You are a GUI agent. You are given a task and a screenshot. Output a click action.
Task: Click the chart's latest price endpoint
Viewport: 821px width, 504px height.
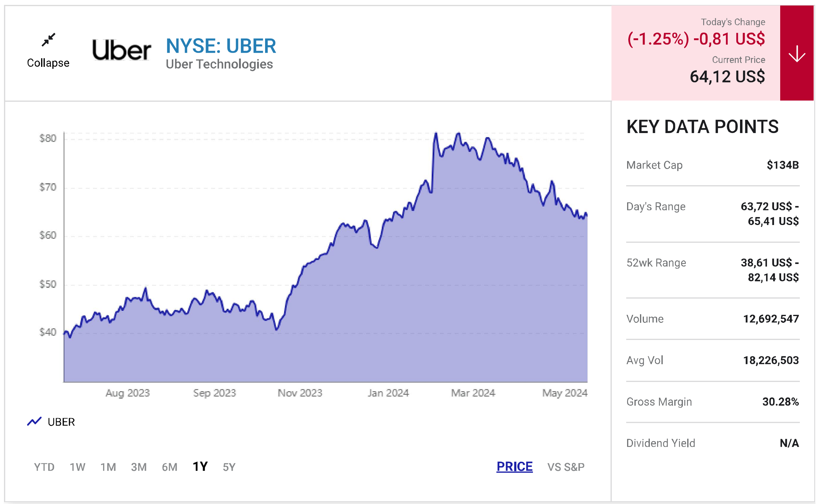[587, 214]
